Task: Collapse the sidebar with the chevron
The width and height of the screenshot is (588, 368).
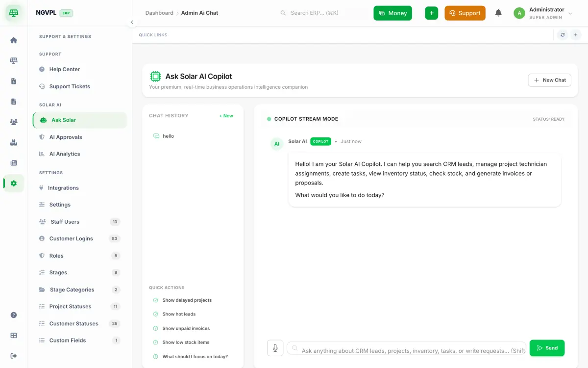Action: [132, 22]
